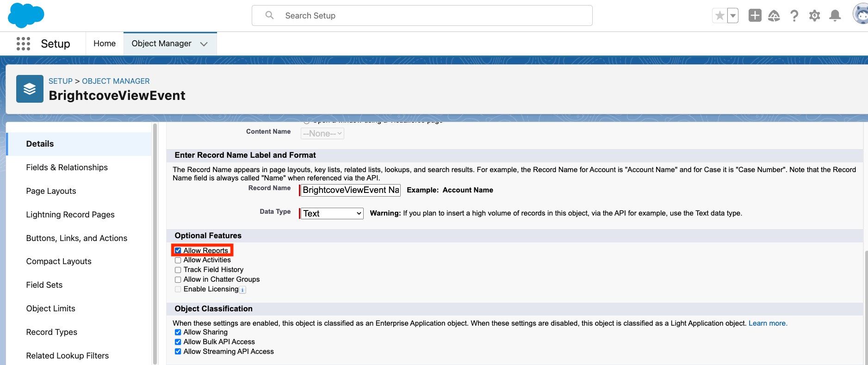Click the Setup app name label
868x365 pixels.
[x=56, y=43]
